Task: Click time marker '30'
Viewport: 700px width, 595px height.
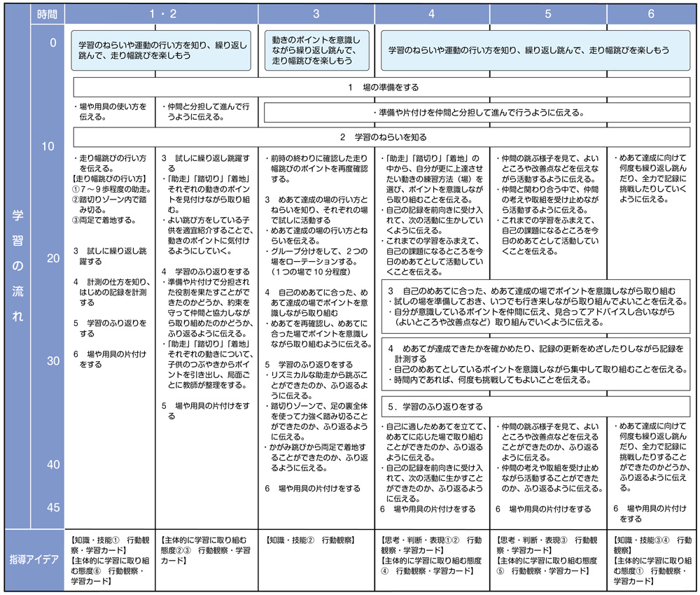Action: point(53,361)
